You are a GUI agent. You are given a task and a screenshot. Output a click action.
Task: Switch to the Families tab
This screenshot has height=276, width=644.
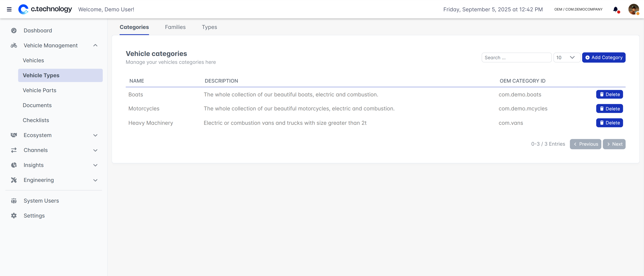(175, 27)
